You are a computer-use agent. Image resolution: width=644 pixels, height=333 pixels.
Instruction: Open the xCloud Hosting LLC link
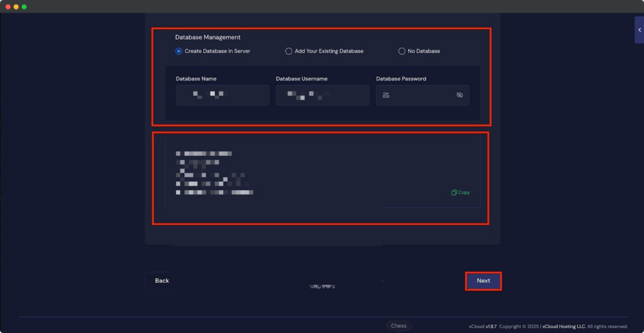click(563, 326)
